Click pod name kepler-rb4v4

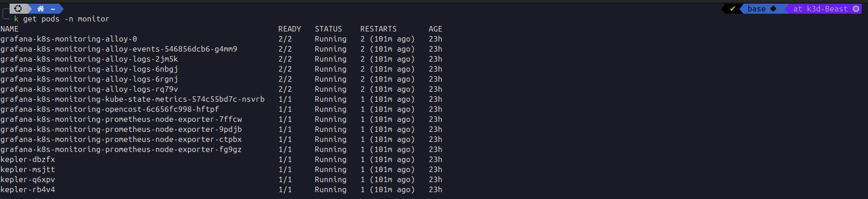coord(28,189)
